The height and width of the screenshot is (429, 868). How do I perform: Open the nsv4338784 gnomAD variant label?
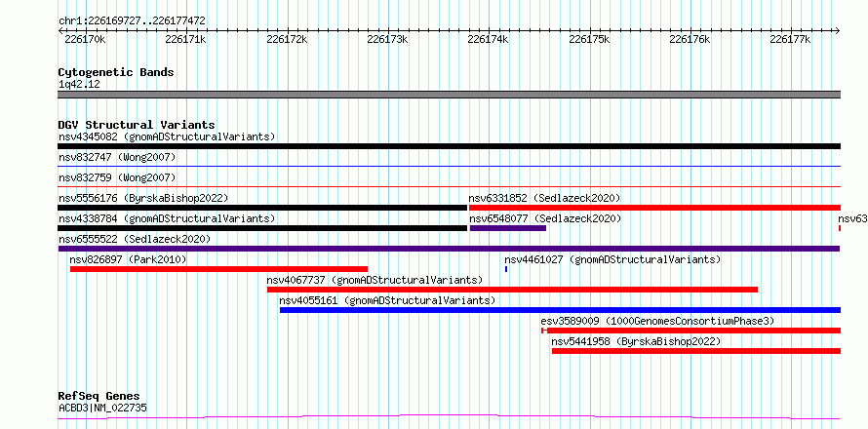pos(167,218)
